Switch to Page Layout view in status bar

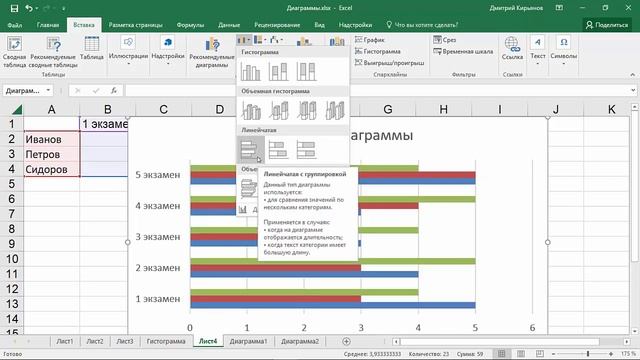[x=521, y=354]
